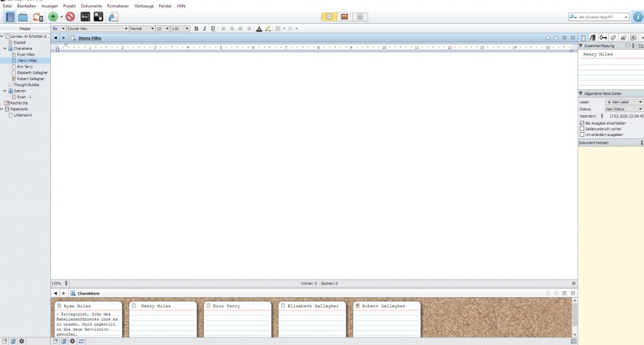
Task: Click the green Add document button
Action: [53, 17]
